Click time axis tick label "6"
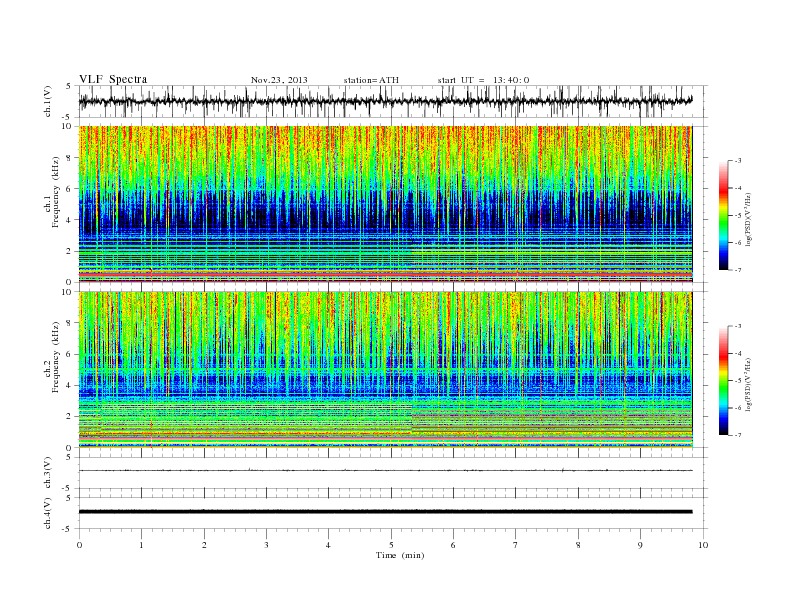Viewport: 792px width, 612px height. (453, 545)
